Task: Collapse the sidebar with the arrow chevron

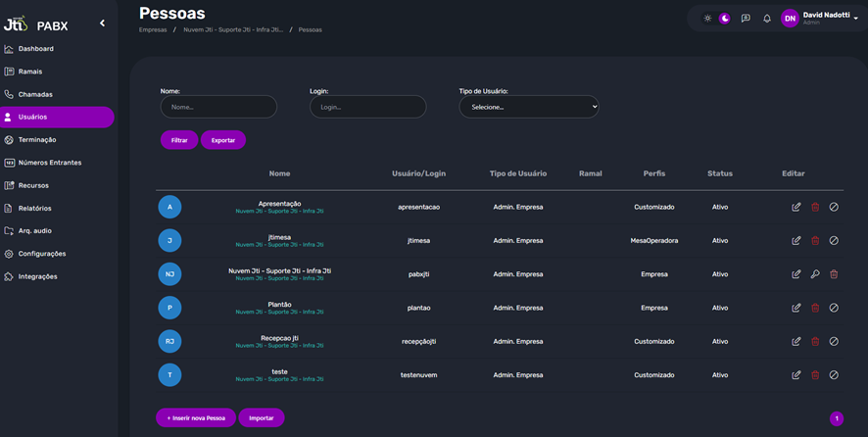Action: [x=102, y=24]
